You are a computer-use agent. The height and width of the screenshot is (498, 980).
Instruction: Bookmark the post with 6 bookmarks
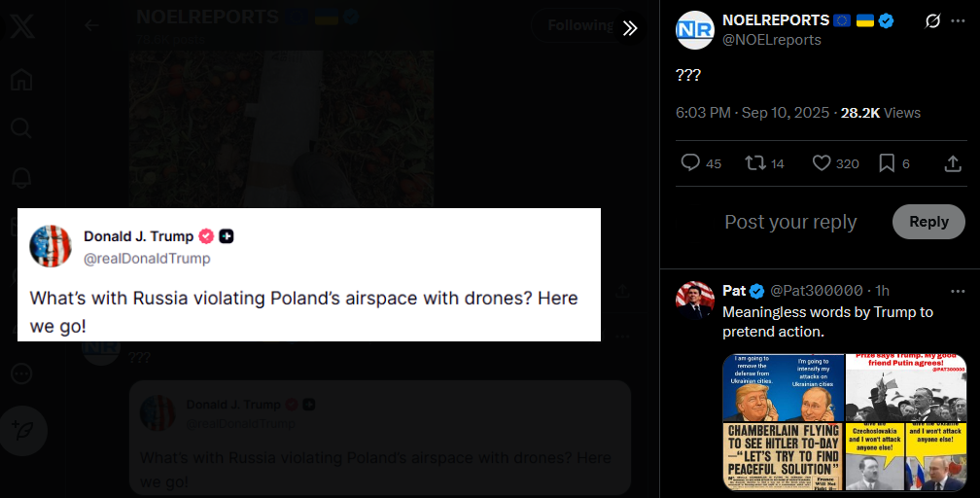[x=887, y=162]
